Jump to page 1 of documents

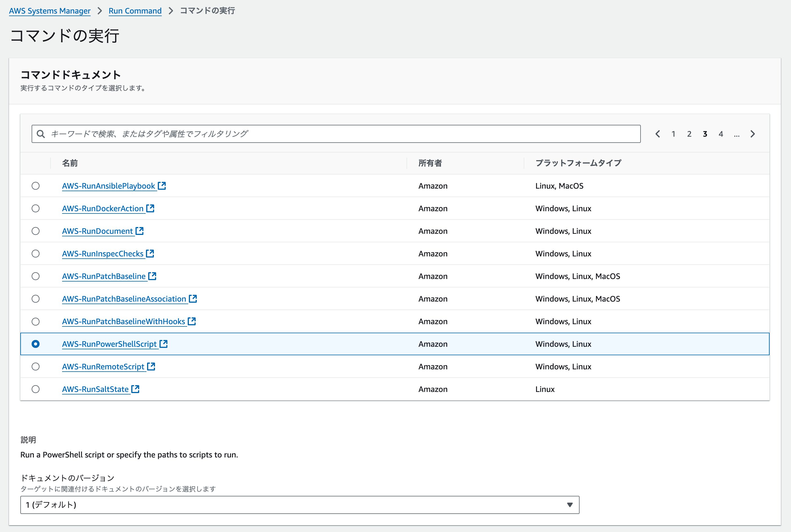coord(673,134)
